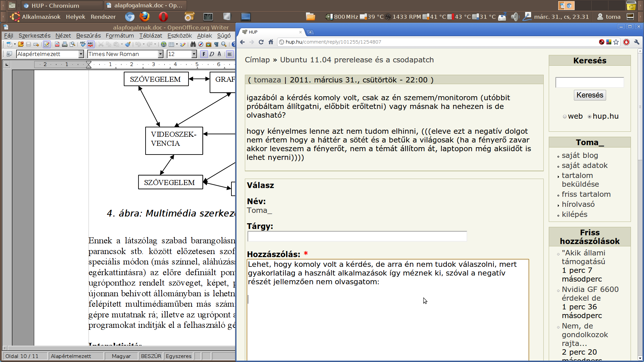
Task: Open the Navigator compass icon
Action: coord(201,44)
